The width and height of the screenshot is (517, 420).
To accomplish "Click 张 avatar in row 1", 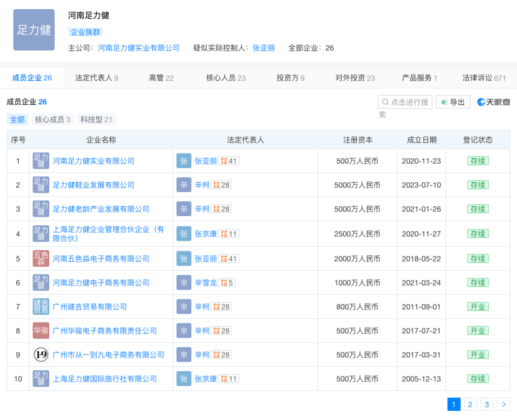I will [184, 161].
